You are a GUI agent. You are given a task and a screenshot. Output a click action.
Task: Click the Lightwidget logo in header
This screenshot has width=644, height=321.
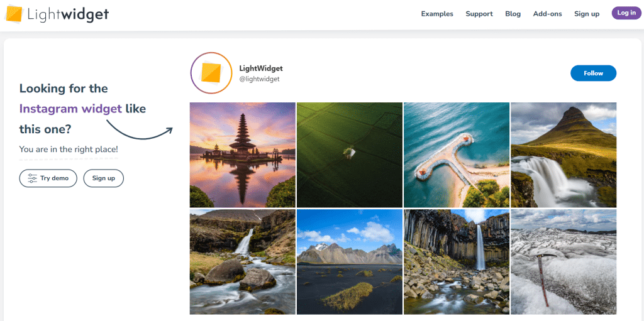(x=57, y=14)
